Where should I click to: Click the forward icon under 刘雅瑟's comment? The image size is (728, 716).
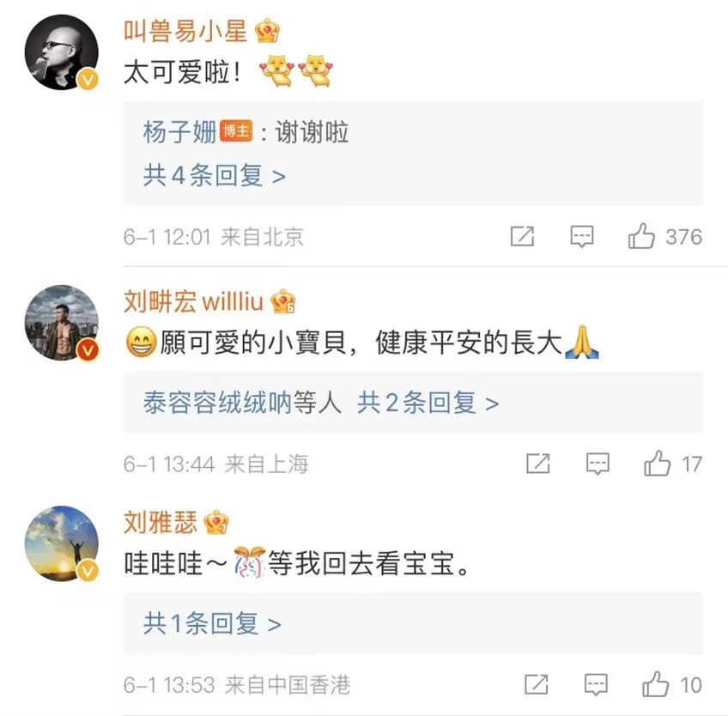tap(536, 685)
